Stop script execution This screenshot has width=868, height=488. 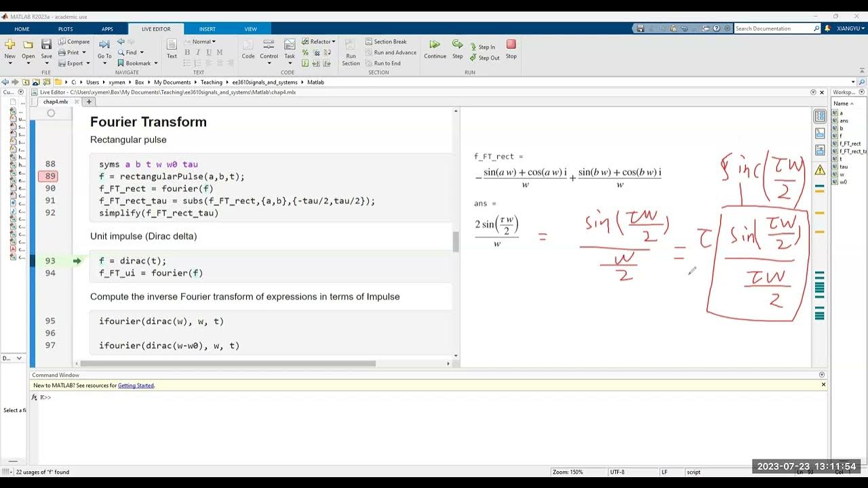pyautogui.click(x=511, y=49)
